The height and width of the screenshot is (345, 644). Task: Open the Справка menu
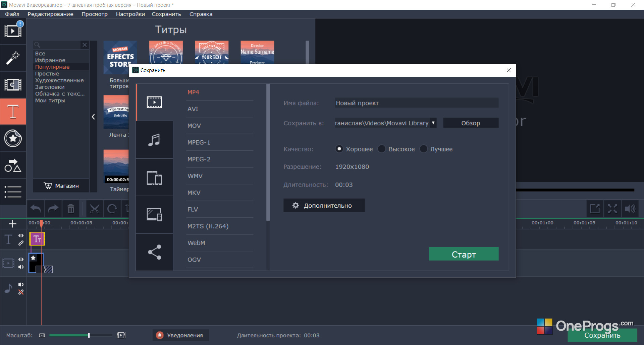coord(201,14)
